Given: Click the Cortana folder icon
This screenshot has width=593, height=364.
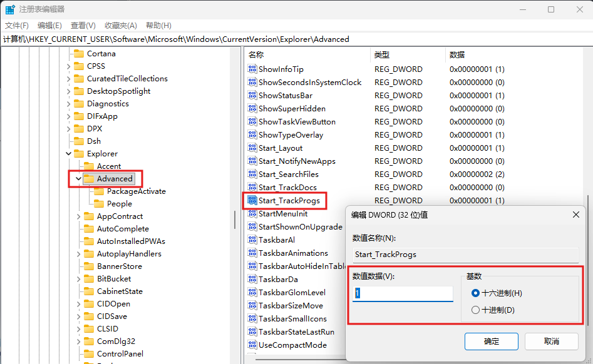Looking at the screenshot, I should coord(79,53).
